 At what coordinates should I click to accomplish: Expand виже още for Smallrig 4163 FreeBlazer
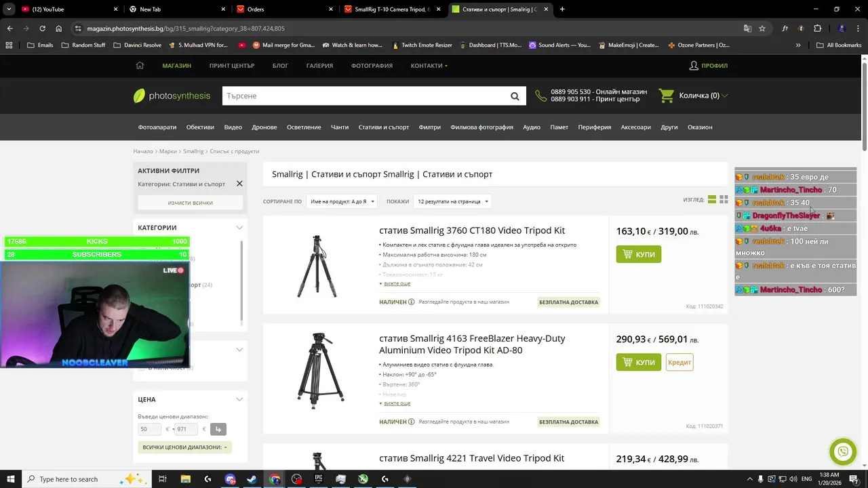(x=397, y=403)
